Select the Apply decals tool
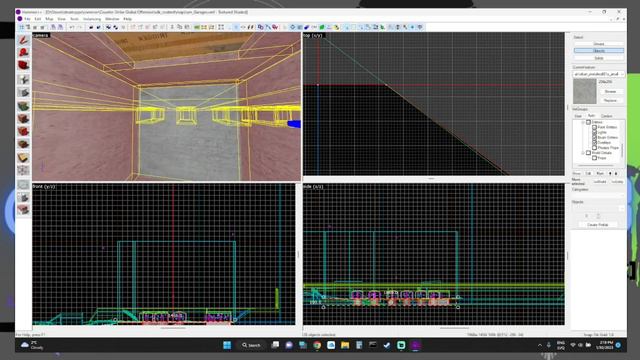This screenshot has width=640, height=360. [x=23, y=131]
